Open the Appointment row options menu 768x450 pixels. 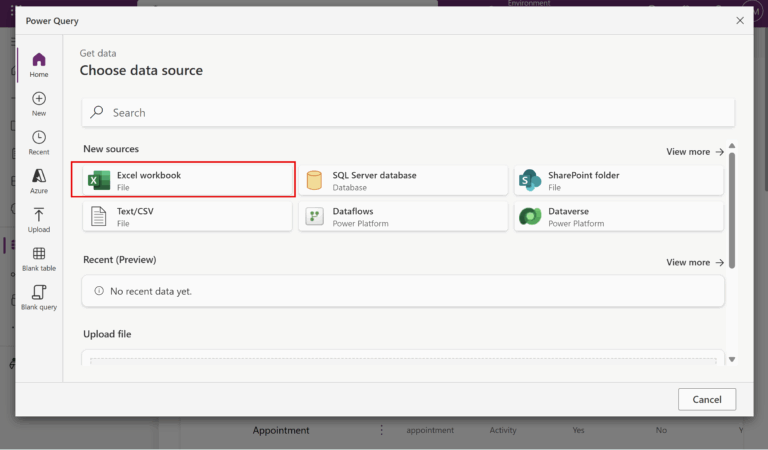(381, 430)
